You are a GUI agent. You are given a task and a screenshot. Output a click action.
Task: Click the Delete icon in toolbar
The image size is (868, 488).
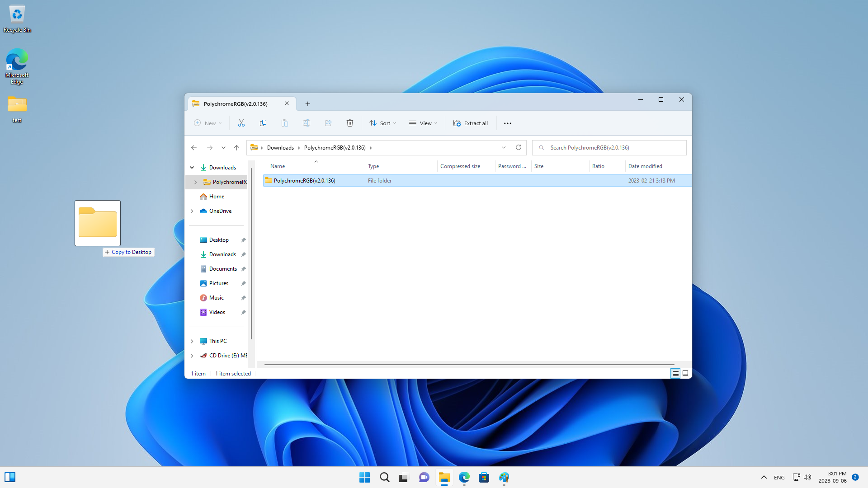[x=350, y=123]
